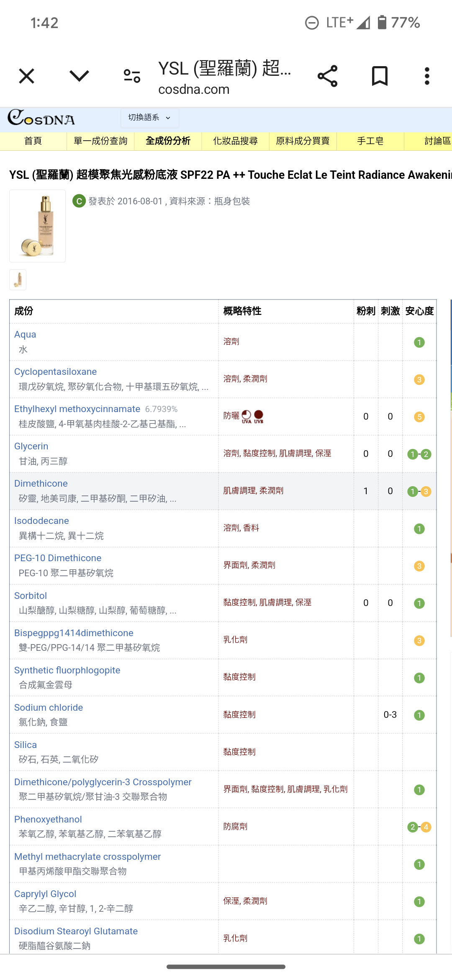Minimize the tab with the down chevron
452x980 pixels.
(79, 76)
